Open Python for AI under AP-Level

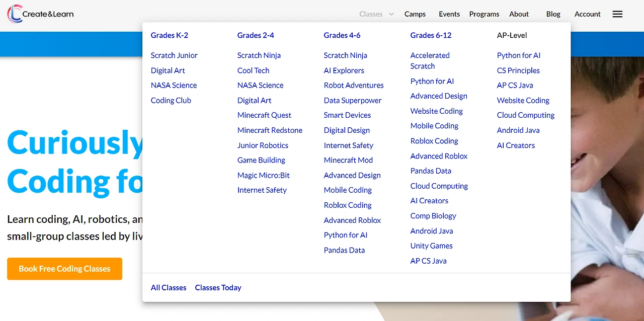pyautogui.click(x=519, y=55)
